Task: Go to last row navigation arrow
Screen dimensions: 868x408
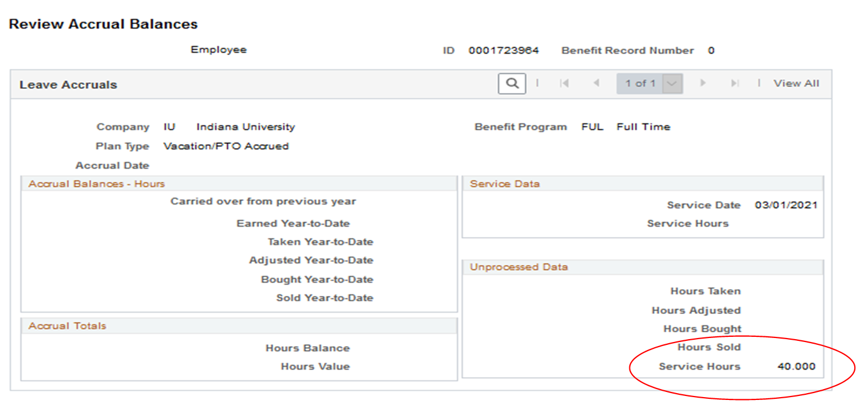Action: (734, 84)
